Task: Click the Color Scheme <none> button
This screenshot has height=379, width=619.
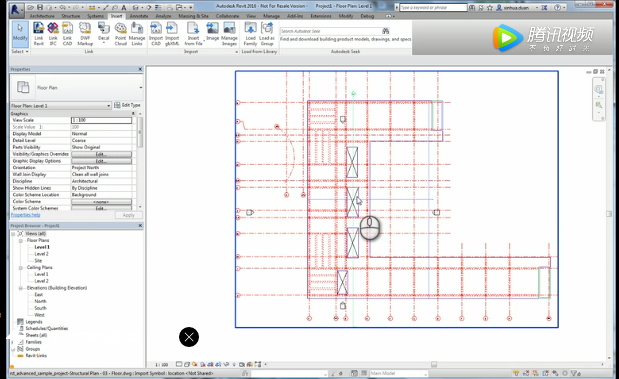Action: (x=101, y=202)
